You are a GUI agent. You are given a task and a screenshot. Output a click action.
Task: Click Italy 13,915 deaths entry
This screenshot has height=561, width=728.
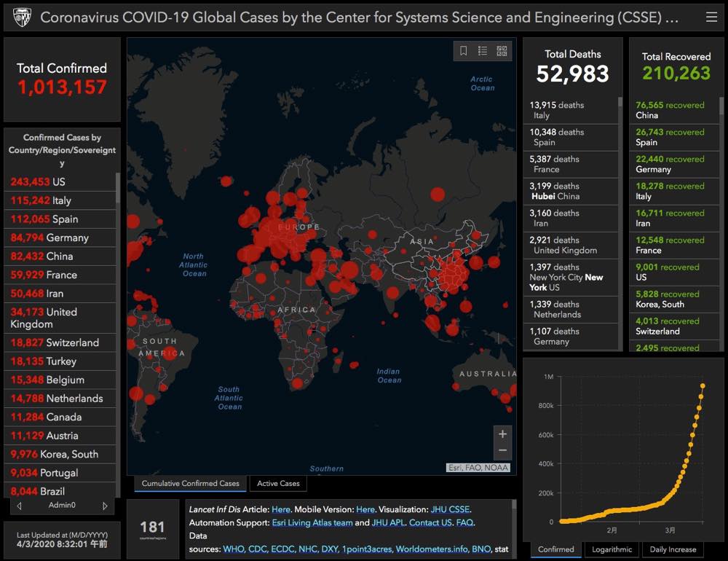(x=571, y=110)
